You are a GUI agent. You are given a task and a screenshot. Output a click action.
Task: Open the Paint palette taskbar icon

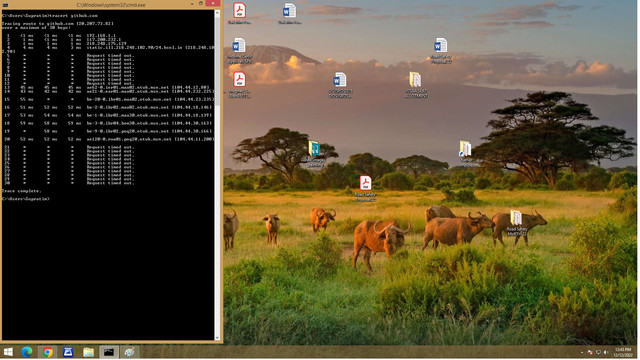point(129,352)
